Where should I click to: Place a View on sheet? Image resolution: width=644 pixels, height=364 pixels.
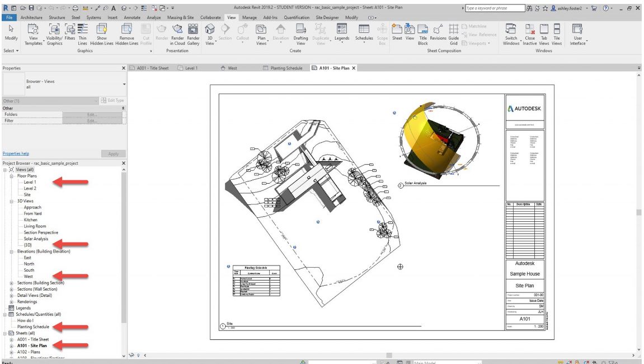click(410, 32)
